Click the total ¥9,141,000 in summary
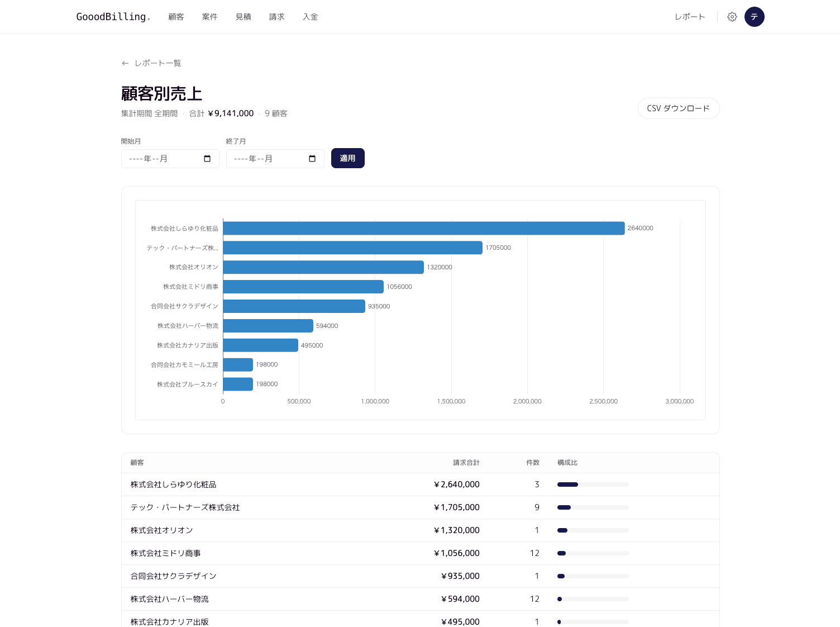Screen dimensions: 840x627 click(231, 113)
